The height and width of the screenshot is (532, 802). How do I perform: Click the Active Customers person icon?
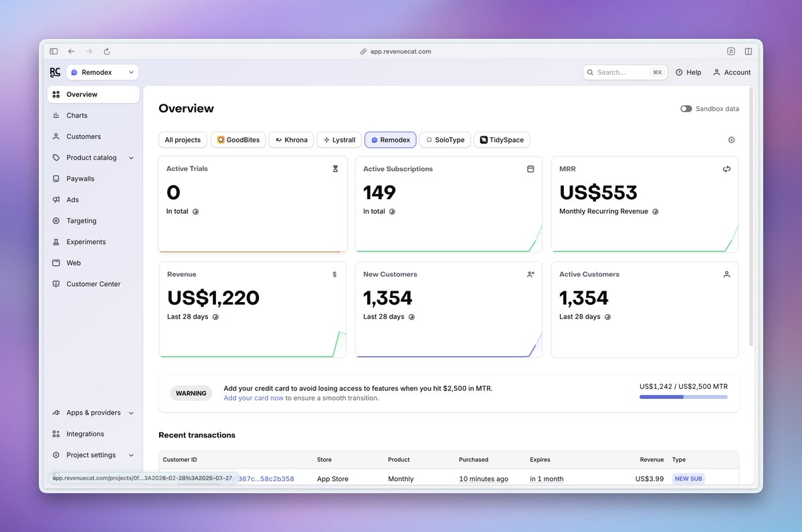point(727,275)
